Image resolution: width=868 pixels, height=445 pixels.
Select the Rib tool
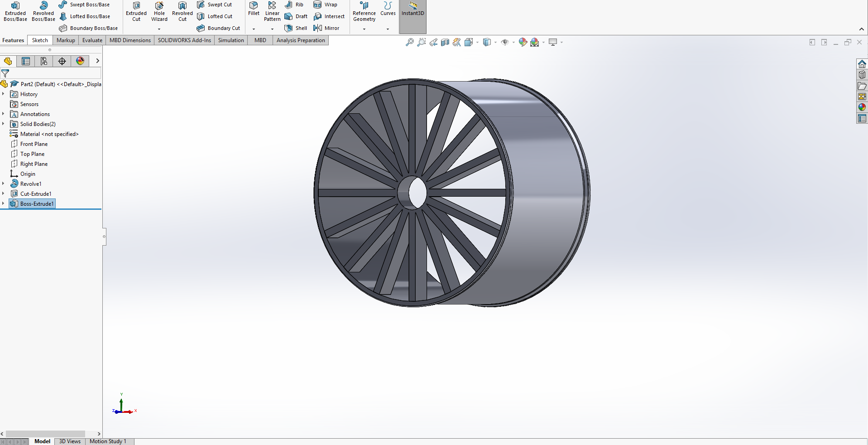[294, 5]
